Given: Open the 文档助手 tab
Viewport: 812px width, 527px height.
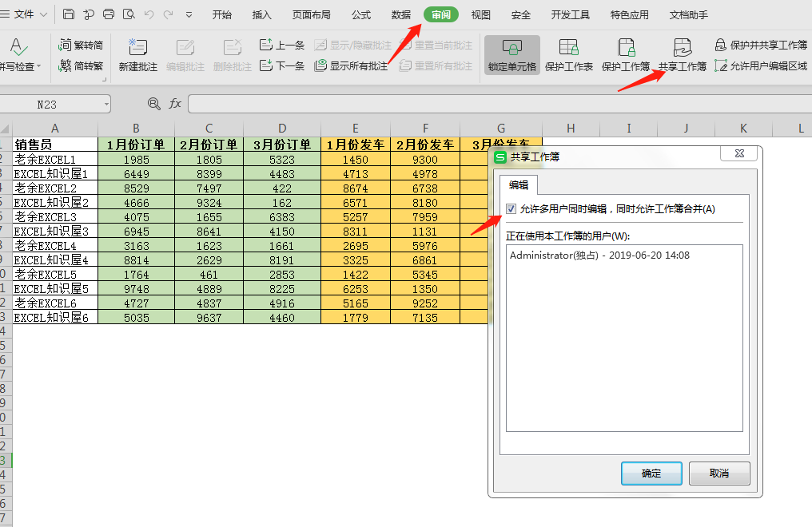Looking at the screenshot, I should (688, 15).
